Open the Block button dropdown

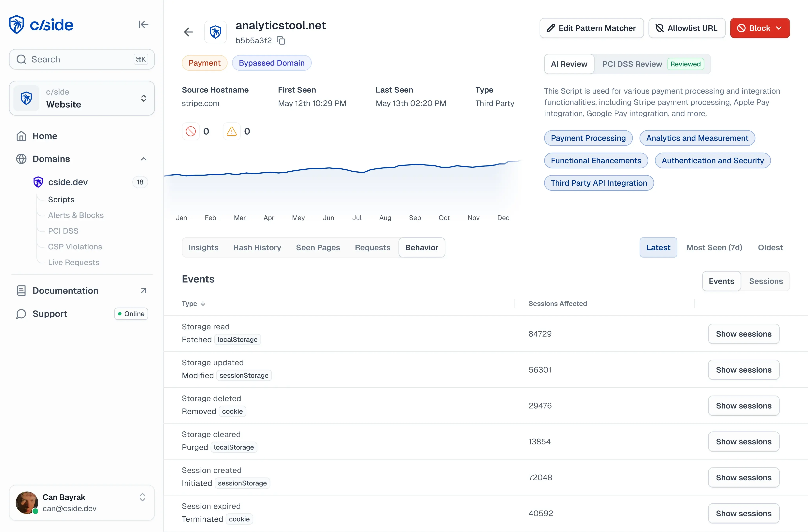[778, 28]
